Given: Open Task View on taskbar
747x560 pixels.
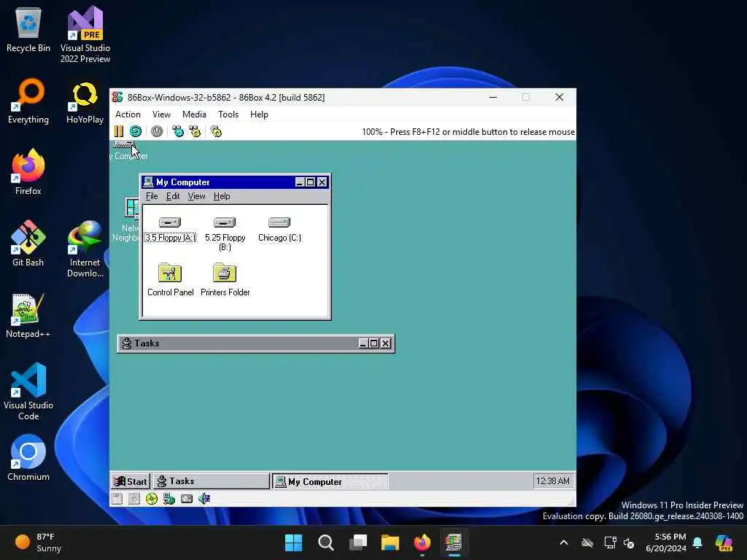Looking at the screenshot, I should pyautogui.click(x=357, y=542).
